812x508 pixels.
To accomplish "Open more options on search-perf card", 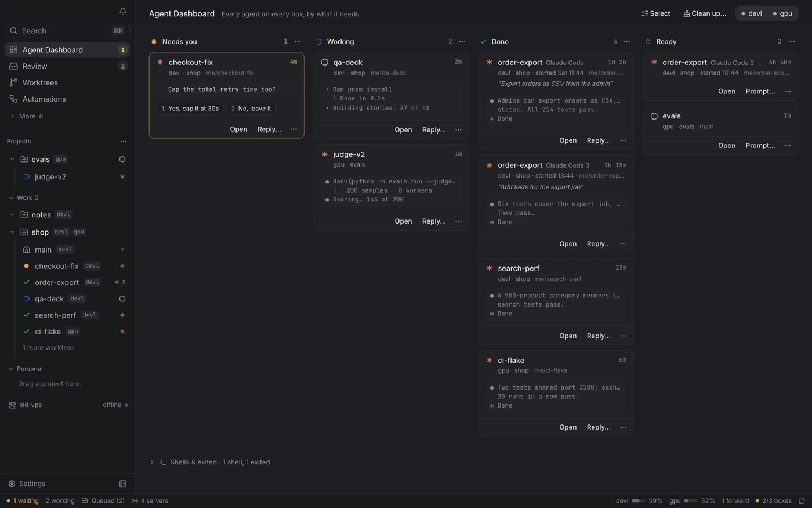I will 623,336.
